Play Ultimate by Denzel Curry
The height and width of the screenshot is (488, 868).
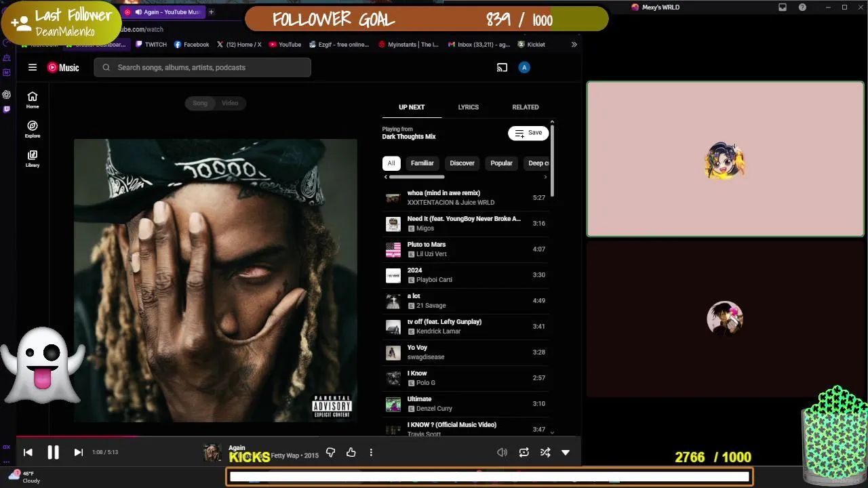point(465,403)
